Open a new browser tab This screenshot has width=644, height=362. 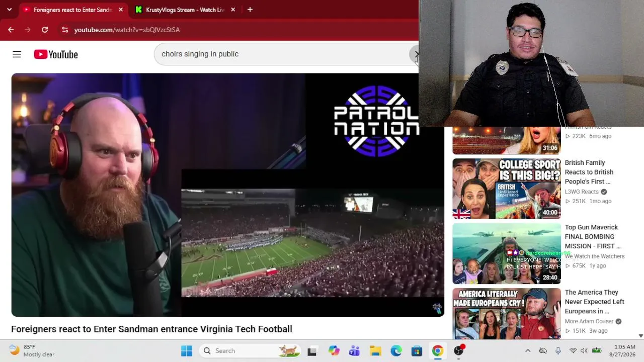click(250, 10)
